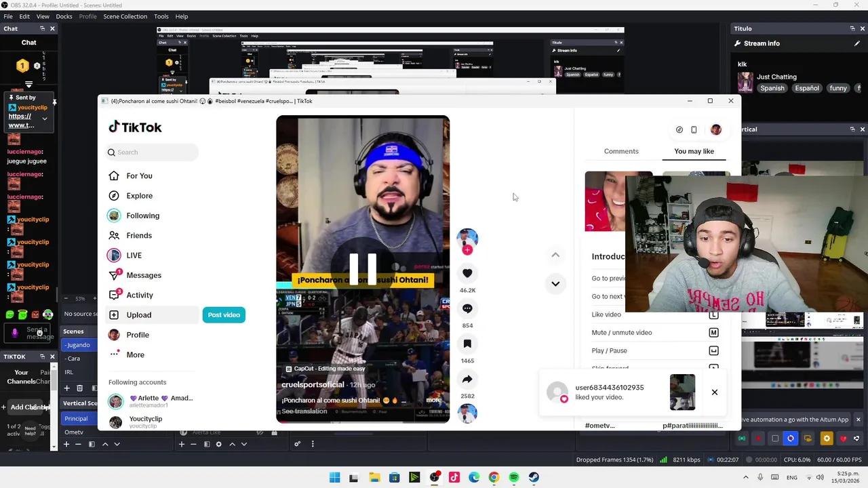Open Spotify from the taskbar

pos(514,477)
